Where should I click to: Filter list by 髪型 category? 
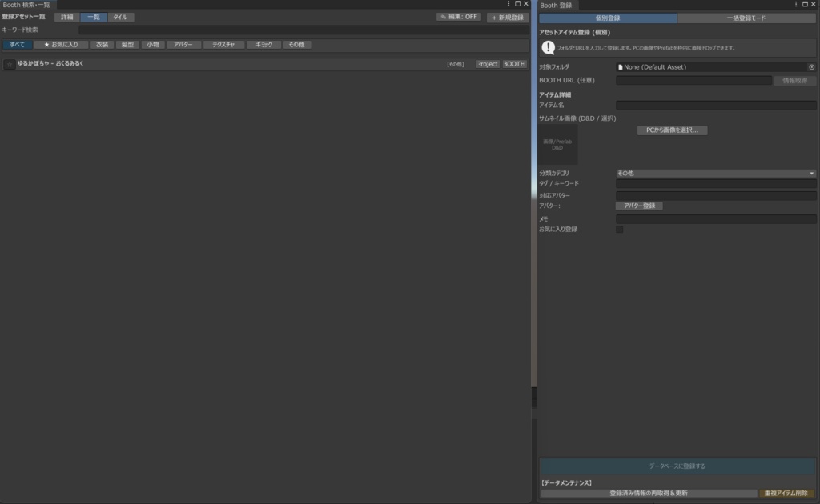127,44
